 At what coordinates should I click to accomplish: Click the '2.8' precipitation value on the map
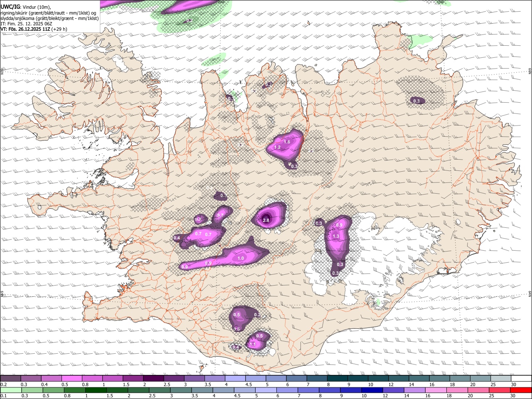coord(266,220)
